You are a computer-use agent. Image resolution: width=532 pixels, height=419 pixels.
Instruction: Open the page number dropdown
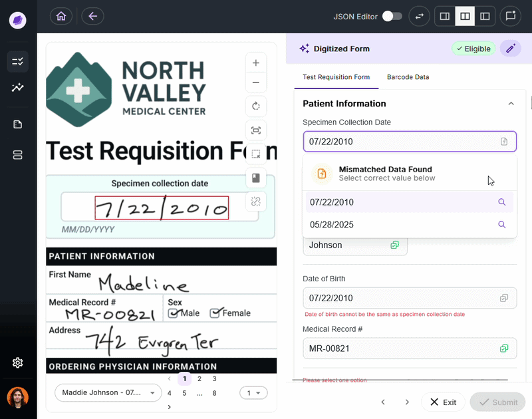pyautogui.click(x=253, y=393)
